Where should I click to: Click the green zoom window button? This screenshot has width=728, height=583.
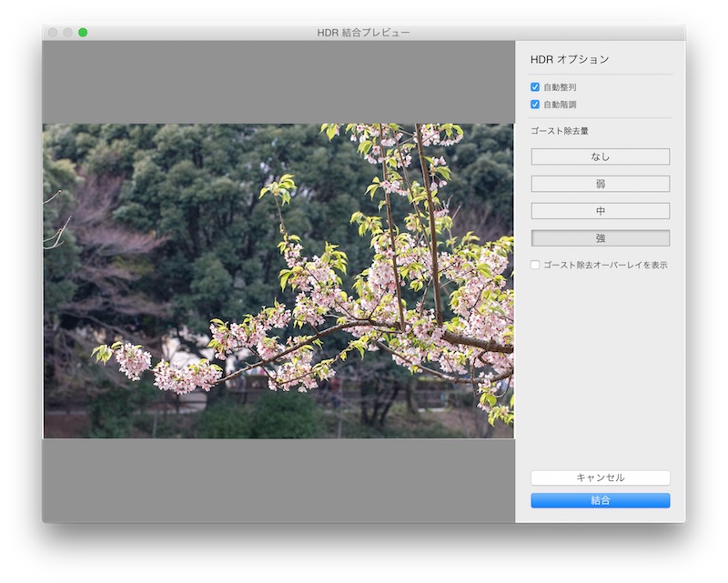click(83, 33)
